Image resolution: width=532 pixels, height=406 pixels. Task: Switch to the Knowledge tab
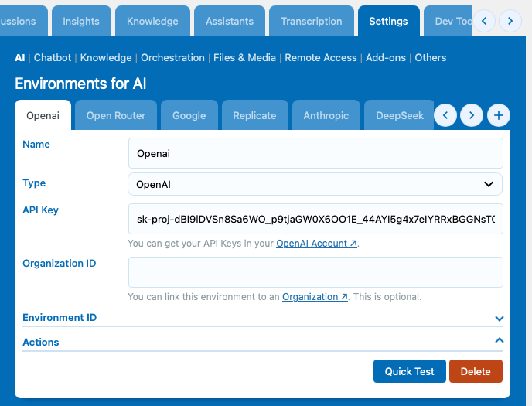[x=152, y=21]
